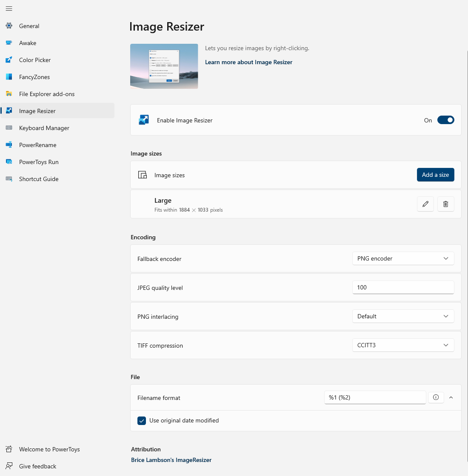Click the FancyZones layout icon
Screen dimensions: 468x476
[x=9, y=77]
